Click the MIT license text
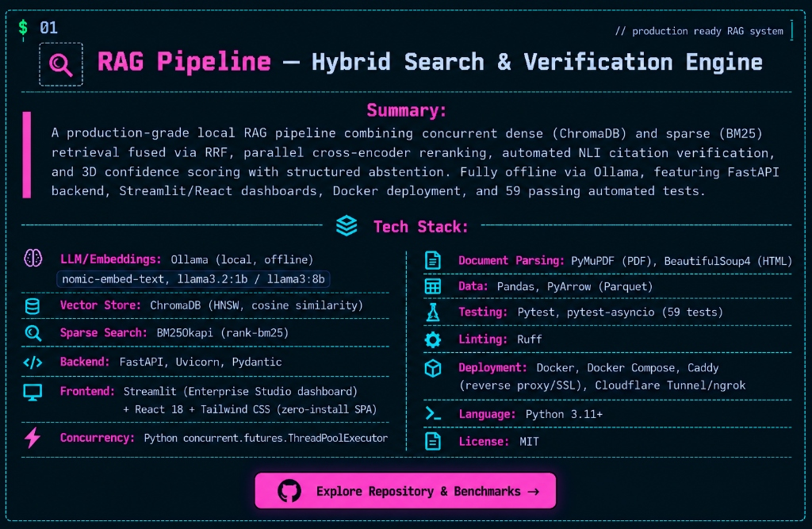Viewport: 812px width, 529px height. 529,442
